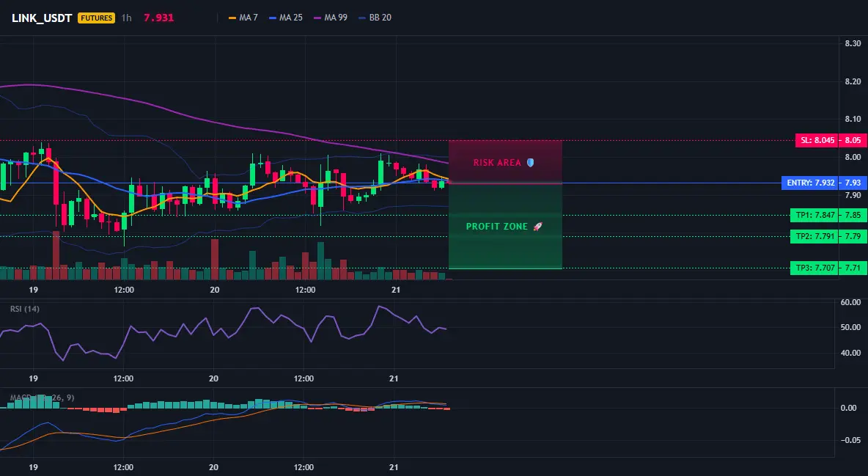This screenshot has height=476, width=868.
Task: Click the rocket icon beside PROFIT ZONE
Action: pyautogui.click(x=537, y=226)
